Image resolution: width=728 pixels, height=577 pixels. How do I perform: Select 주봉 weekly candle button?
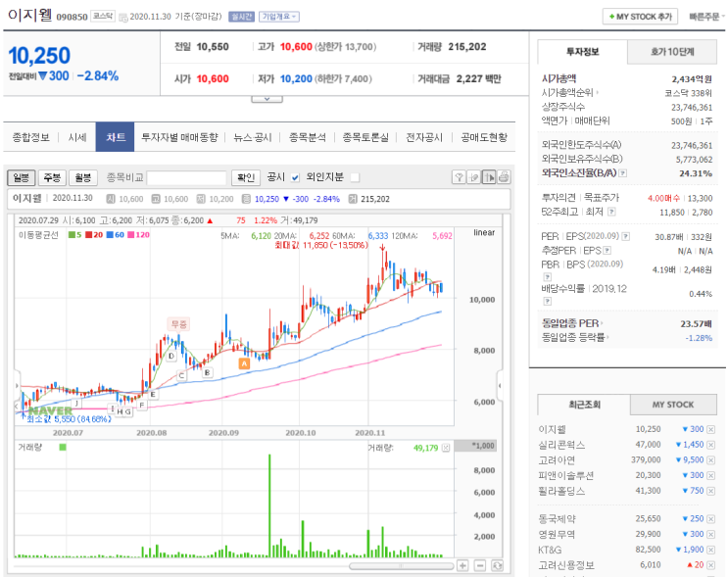pyautogui.click(x=52, y=177)
